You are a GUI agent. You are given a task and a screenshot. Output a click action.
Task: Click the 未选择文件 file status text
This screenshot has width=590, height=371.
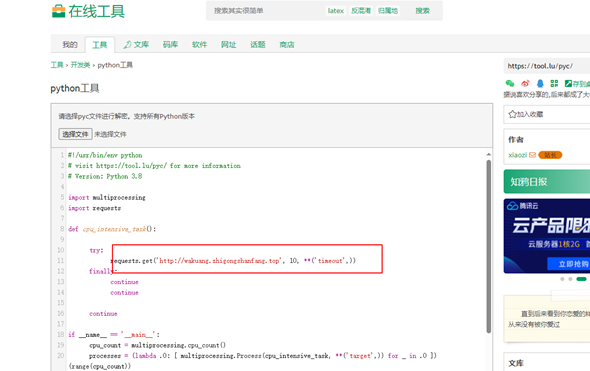click(x=110, y=134)
